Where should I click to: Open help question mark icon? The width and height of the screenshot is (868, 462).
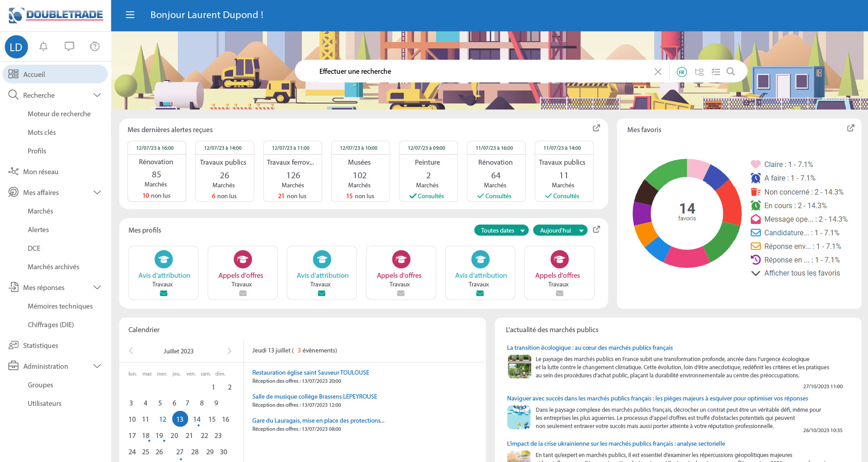click(x=95, y=46)
